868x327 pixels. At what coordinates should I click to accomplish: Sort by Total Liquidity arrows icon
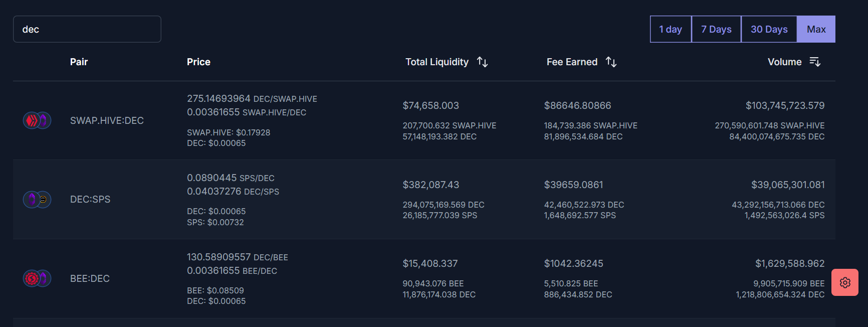[x=482, y=62]
